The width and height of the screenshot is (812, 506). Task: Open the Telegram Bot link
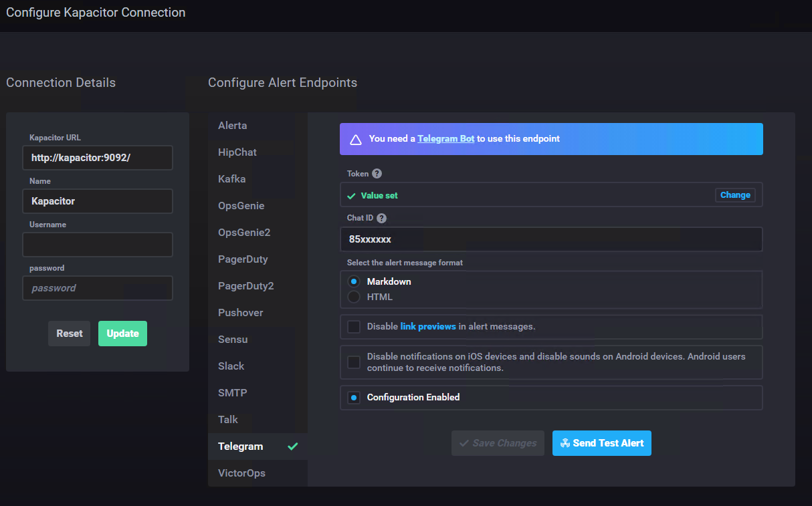click(x=445, y=139)
